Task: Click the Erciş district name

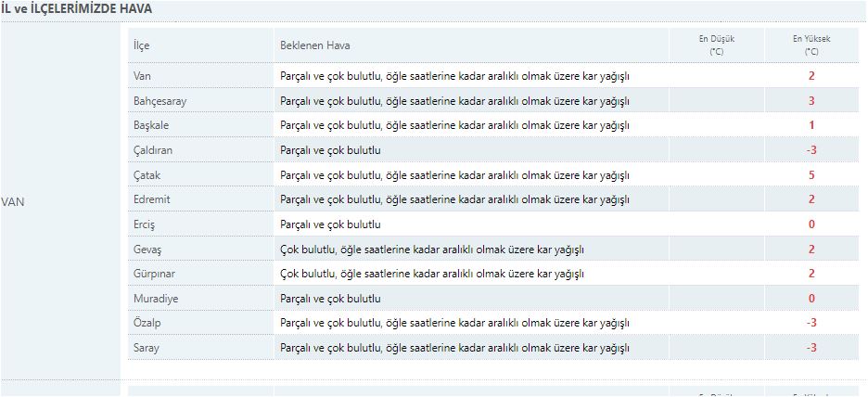Action: pyautogui.click(x=146, y=224)
